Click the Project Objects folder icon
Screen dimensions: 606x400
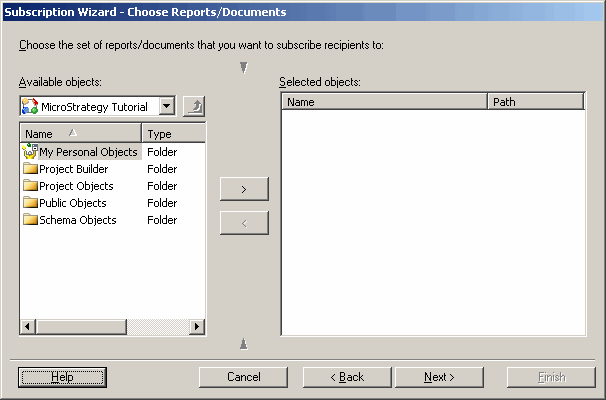pos(30,186)
